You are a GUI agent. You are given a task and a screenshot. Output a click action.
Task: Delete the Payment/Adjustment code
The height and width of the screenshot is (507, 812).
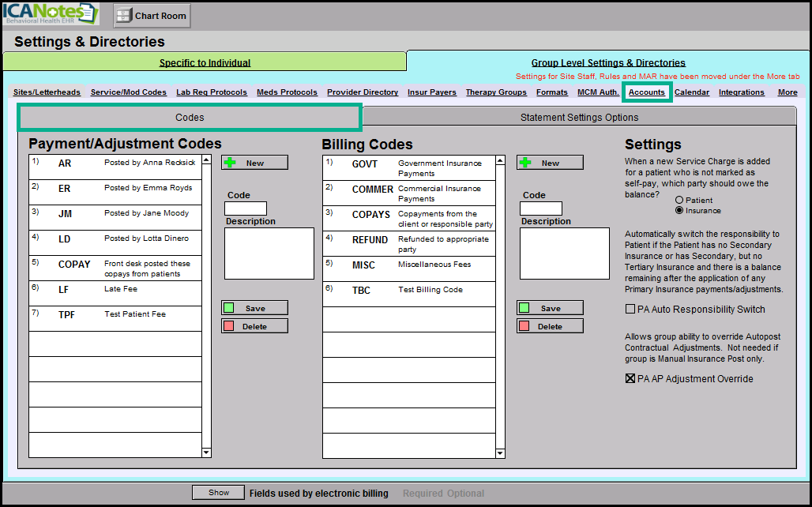point(254,326)
